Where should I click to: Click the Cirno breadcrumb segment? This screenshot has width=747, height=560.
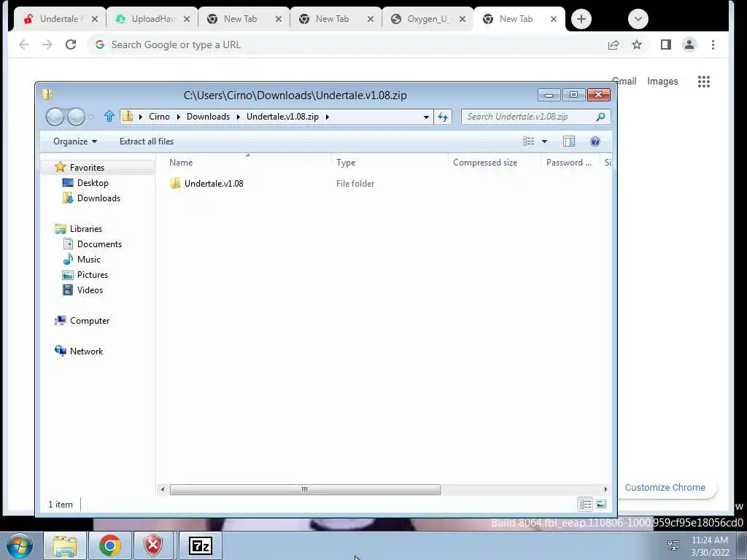159,117
